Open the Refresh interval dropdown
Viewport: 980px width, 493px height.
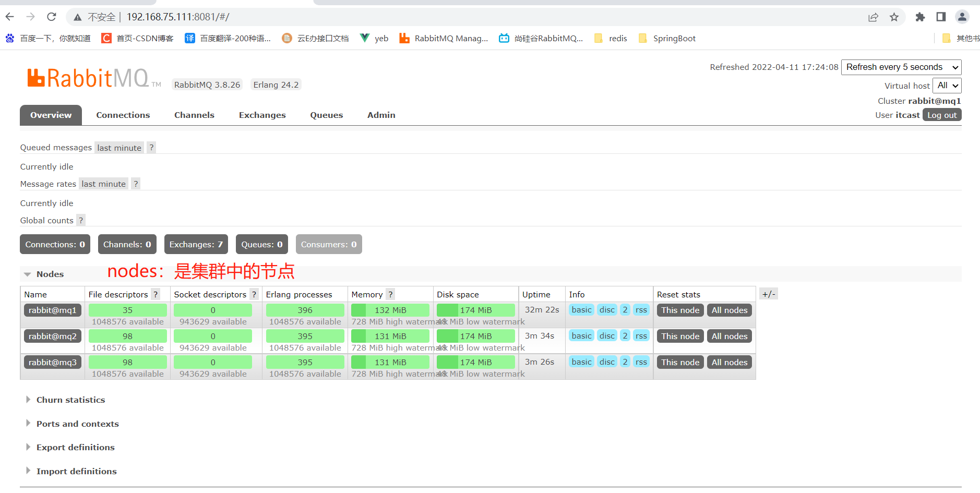tap(901, 67)
